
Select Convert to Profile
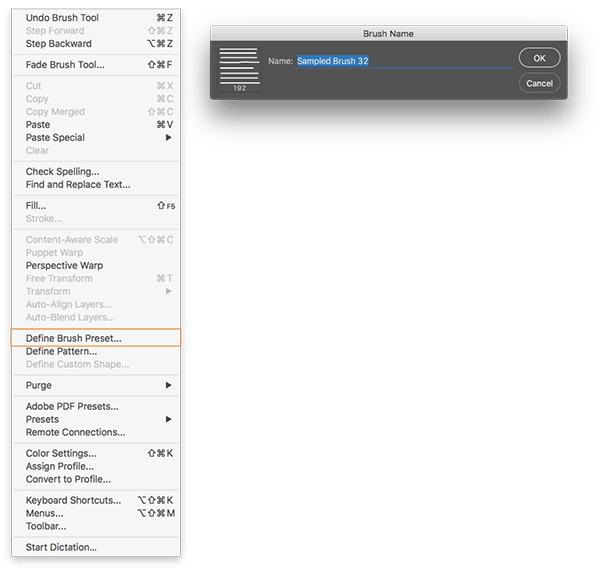[x=96, y=480]
